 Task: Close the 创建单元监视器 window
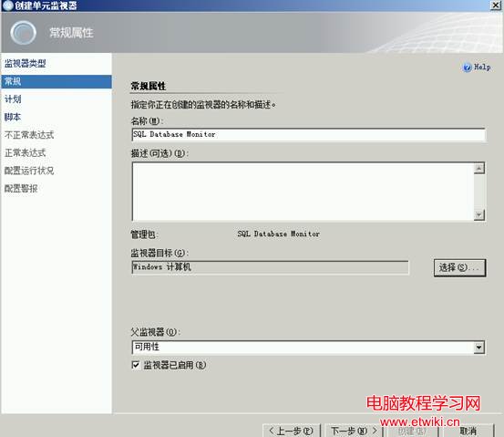pyautogui.click(x=495, y=5)
